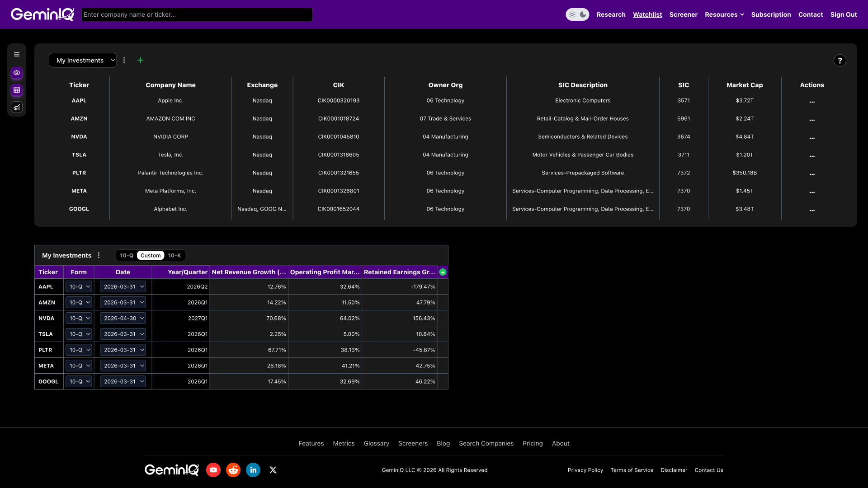Visit GeminIQ Reddit icon in footer
868x488 pixels.
click(233, 470)
